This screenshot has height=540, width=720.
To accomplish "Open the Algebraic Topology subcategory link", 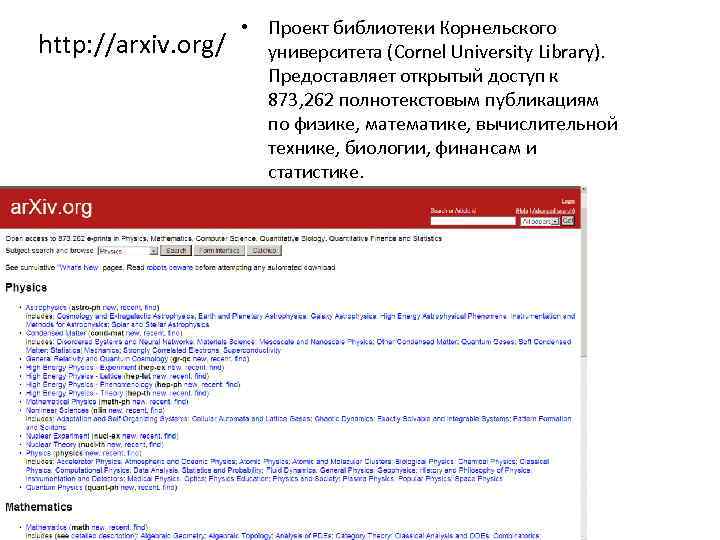I will pos(238,536).
